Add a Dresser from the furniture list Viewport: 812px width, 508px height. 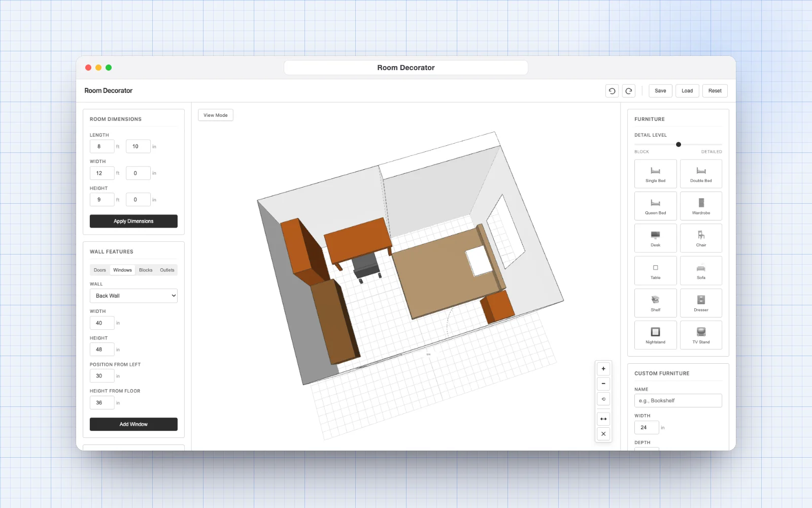pos(701,303)
